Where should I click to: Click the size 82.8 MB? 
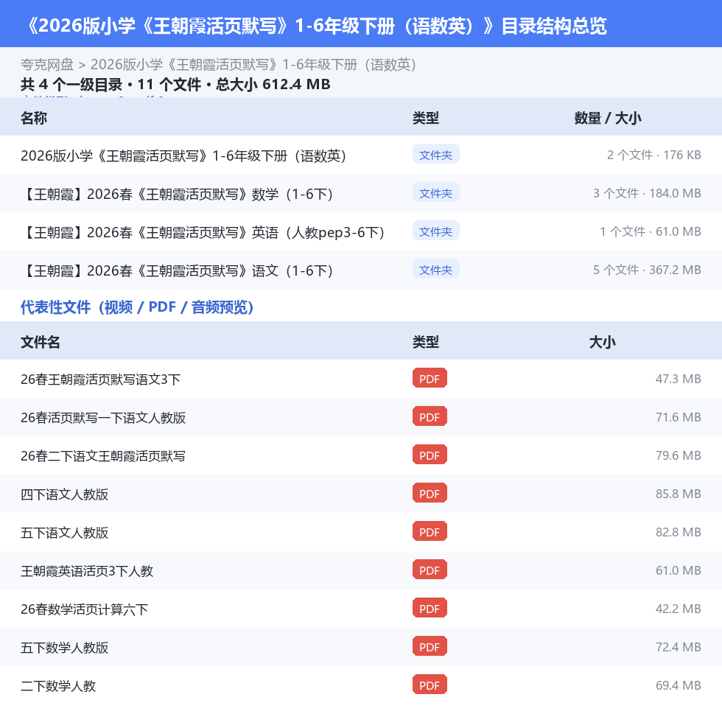[x=678, y=532]
